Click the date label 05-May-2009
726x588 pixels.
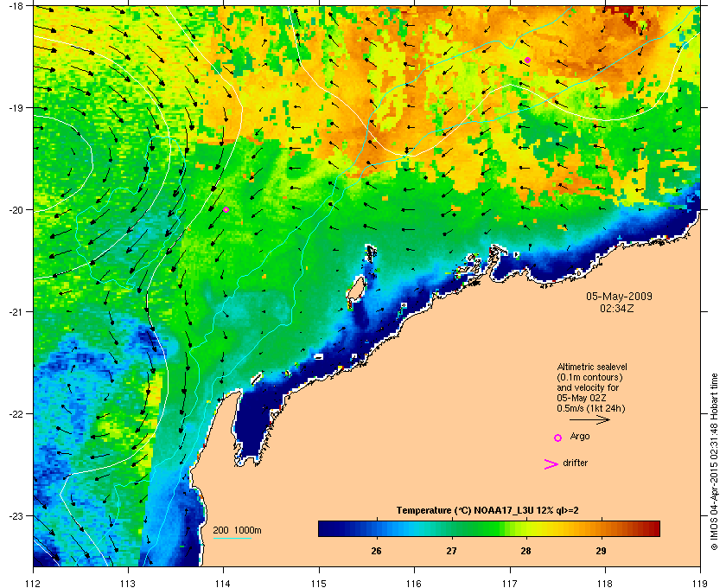tap(619, 296)
